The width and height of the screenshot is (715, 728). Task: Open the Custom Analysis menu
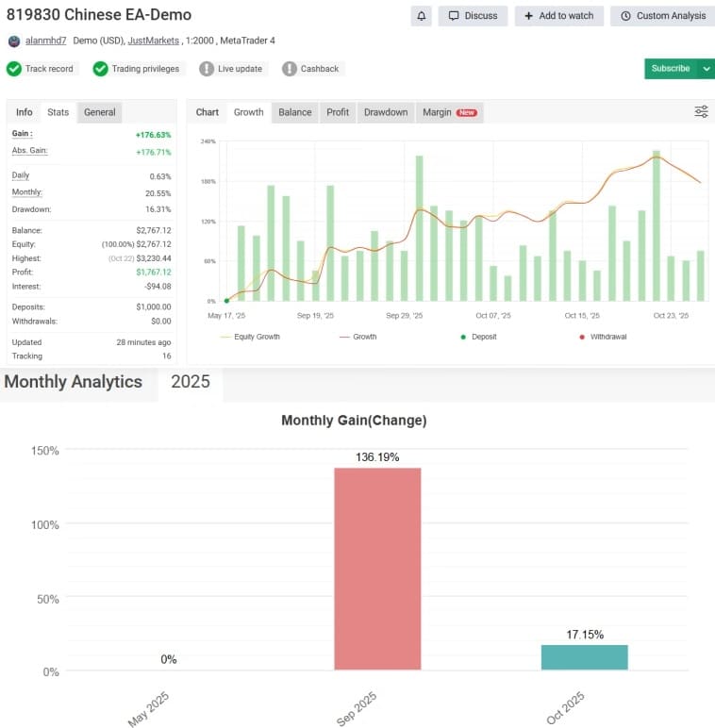(x=662, y=16)
